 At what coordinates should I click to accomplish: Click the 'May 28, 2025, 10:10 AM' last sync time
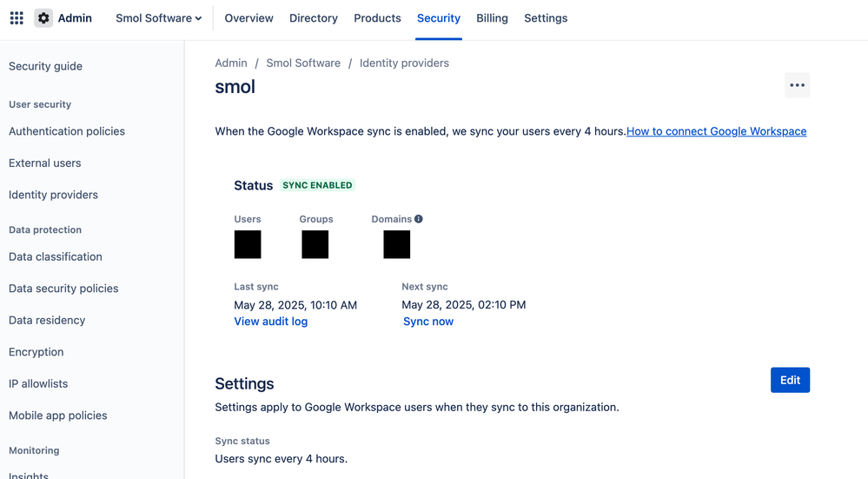295,305
